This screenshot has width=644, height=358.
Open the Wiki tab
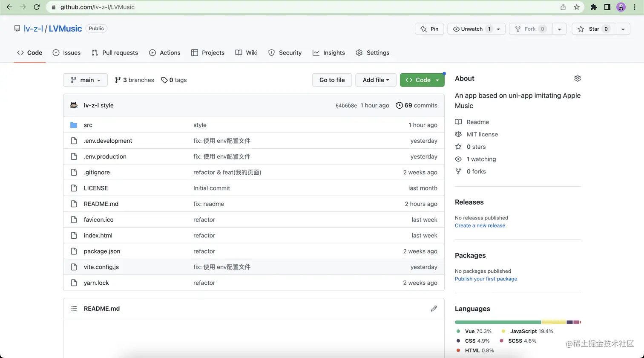(246, 53)
